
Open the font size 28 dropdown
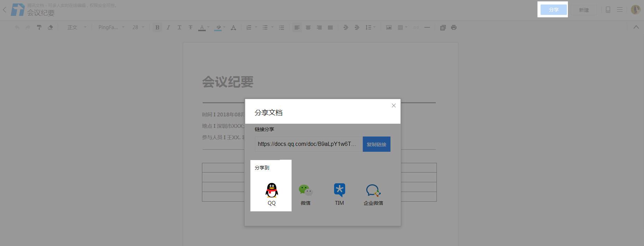point(138,27)
